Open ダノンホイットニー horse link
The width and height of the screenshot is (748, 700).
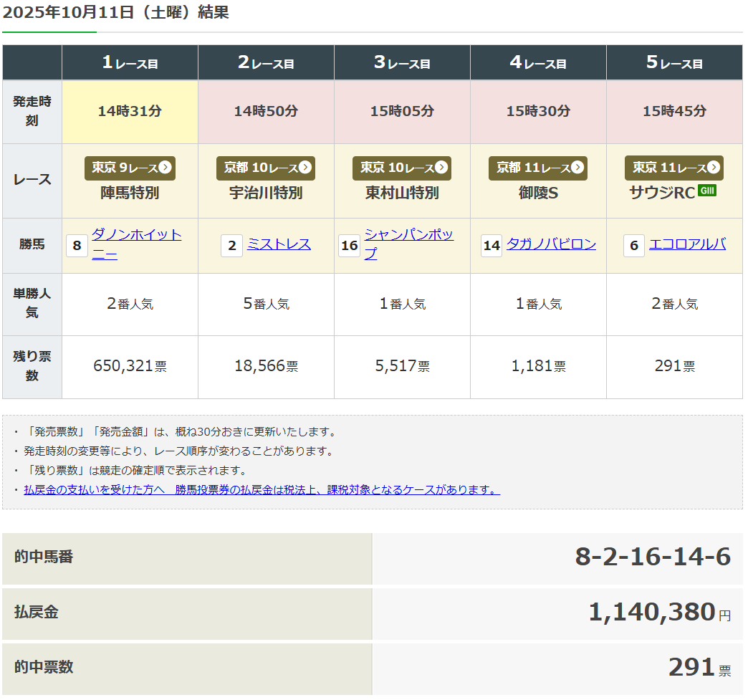(137, 244)
